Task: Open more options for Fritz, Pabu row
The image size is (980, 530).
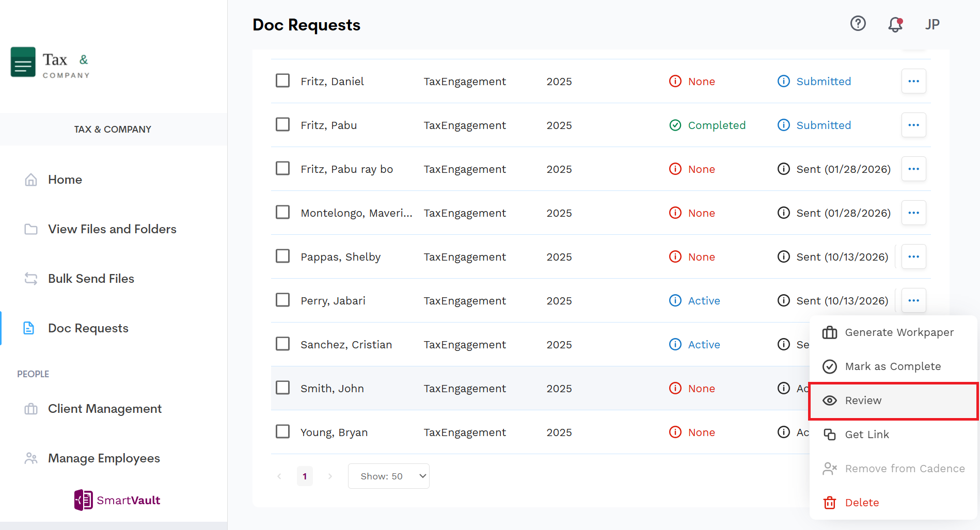Action: 913,125
